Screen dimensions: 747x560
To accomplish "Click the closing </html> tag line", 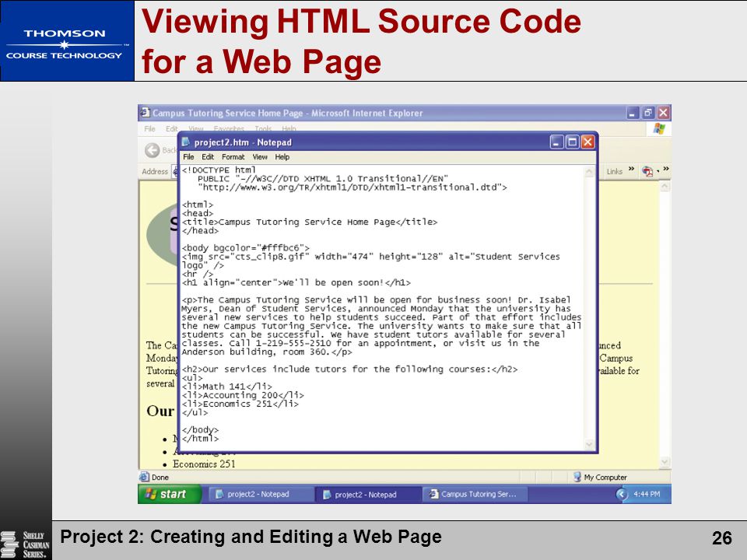I will (x=200, y=439).
